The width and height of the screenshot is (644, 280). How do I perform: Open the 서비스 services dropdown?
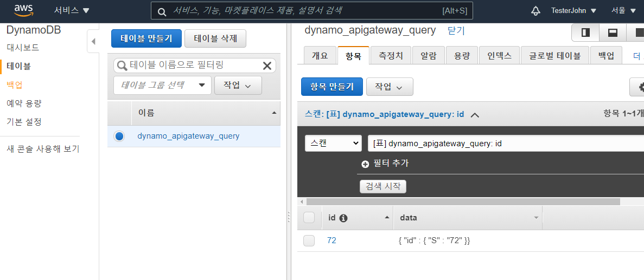coord(72,11)
